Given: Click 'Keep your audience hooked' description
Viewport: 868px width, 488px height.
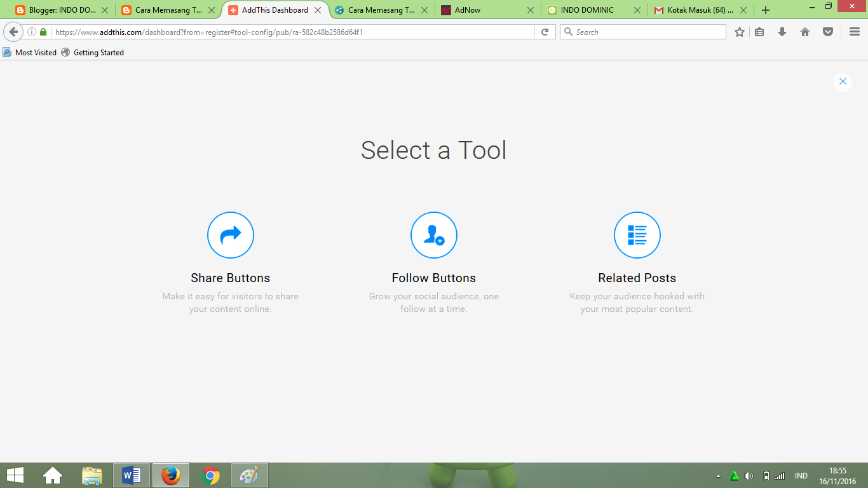Looking at the screenshot, I should click(x=637, y=302).
